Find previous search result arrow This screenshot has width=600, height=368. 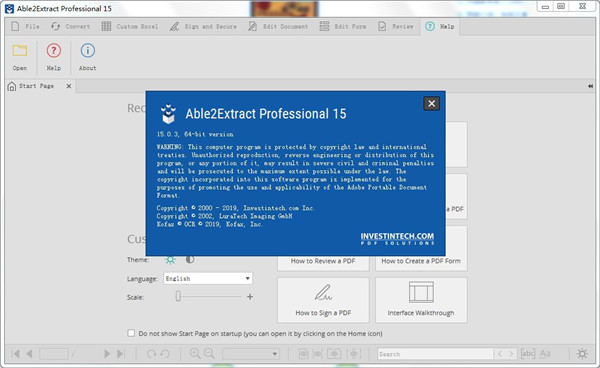[499, 354]
